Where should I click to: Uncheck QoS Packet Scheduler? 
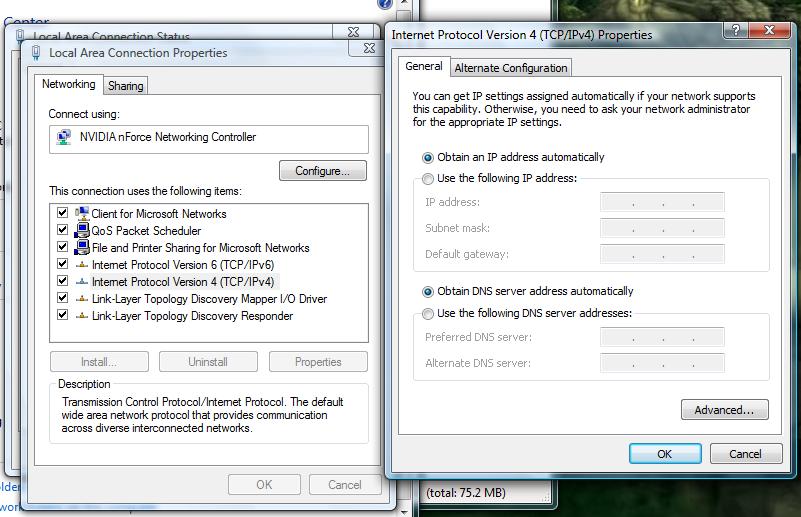click(62, 230)
